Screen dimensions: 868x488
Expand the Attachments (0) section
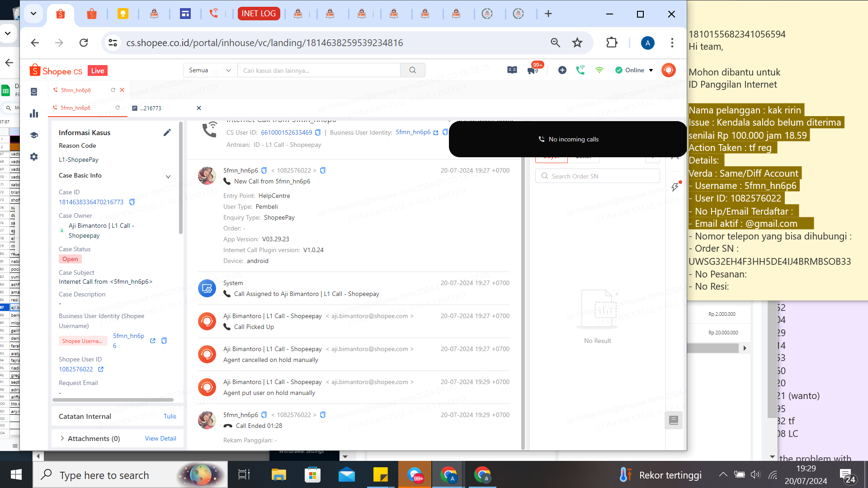point(62,438)
